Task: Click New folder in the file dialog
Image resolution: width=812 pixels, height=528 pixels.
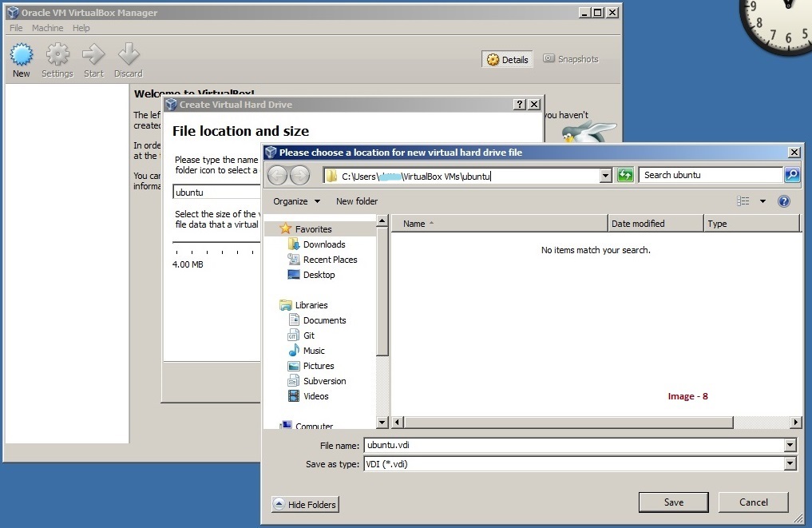Action: pos(357,201)
